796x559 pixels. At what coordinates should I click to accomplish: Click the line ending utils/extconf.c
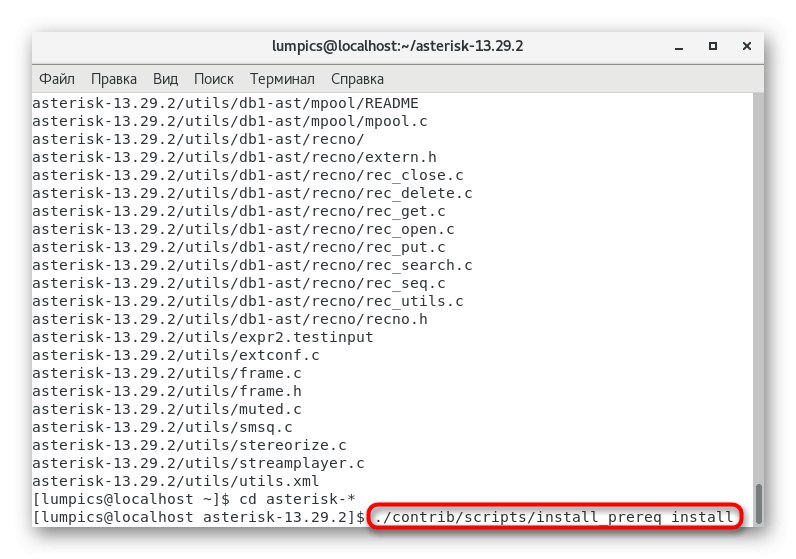coord(176,355)
